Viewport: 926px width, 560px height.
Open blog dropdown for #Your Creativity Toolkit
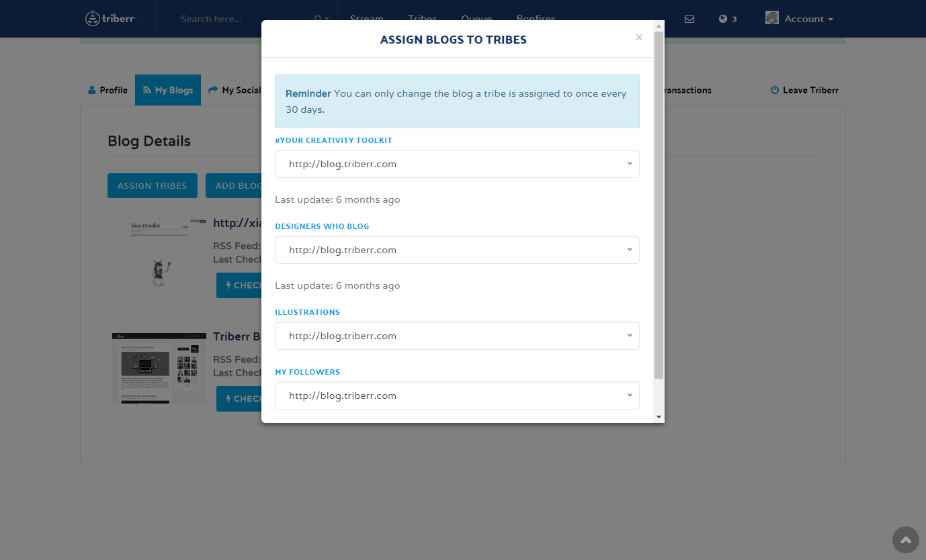[457, 164]
